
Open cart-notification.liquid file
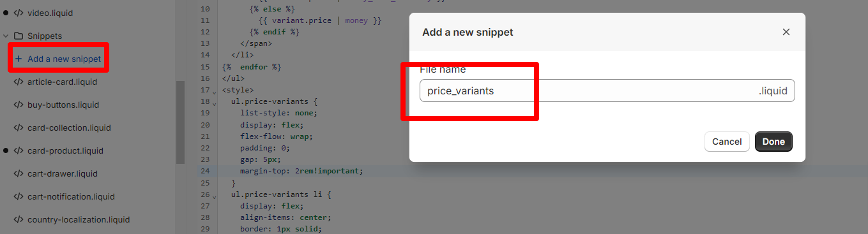point(71,196)
